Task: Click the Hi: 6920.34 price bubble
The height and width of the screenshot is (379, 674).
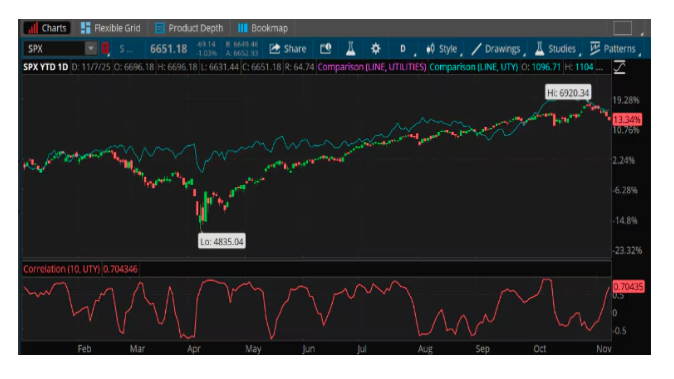Action: pos(568,93)
